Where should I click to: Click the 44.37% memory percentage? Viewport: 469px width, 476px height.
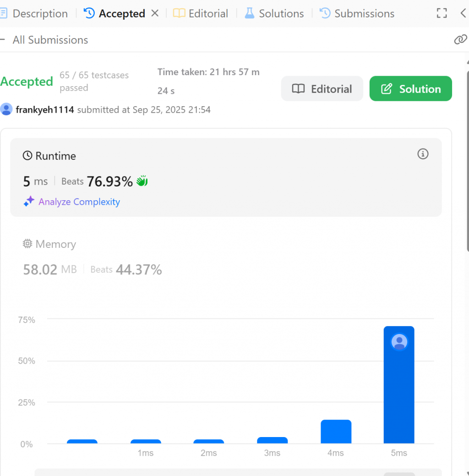click(x=139, y=269)
